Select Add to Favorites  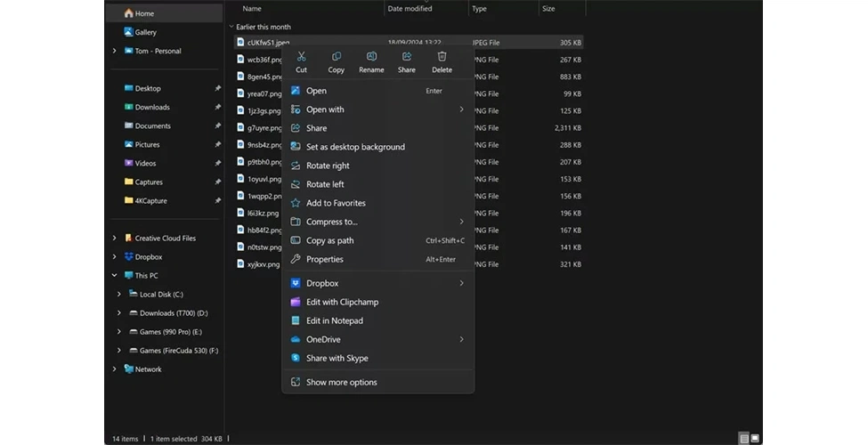(x=378, y=203)
